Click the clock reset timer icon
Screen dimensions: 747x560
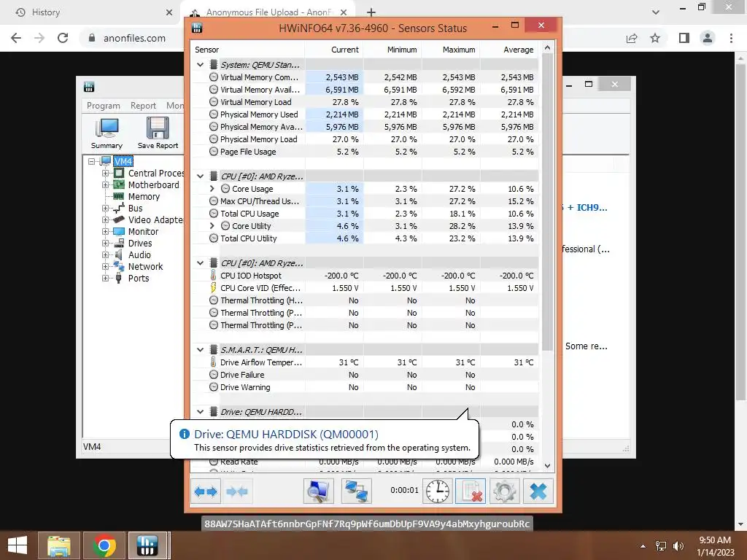tap(438, 491)
